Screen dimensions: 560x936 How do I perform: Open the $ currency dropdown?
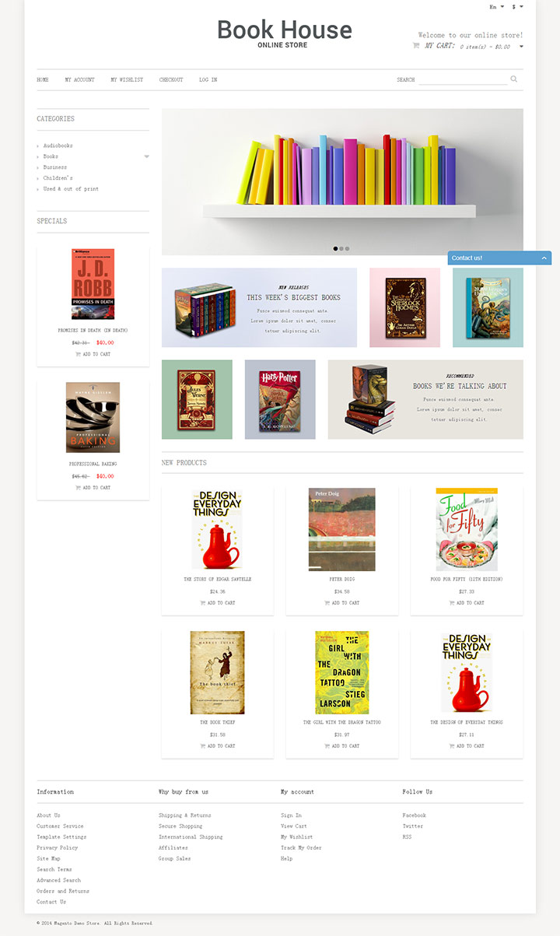517,6
